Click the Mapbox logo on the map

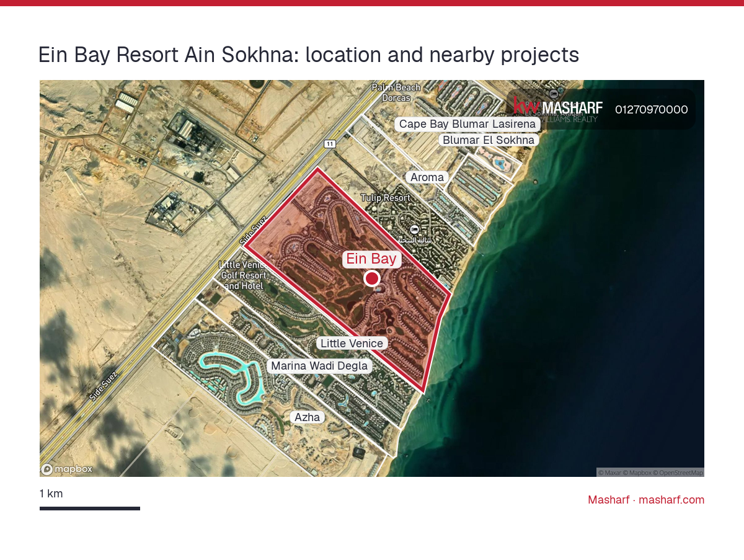(67, 469)
